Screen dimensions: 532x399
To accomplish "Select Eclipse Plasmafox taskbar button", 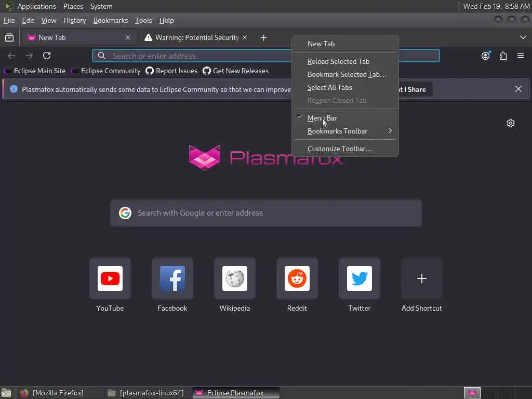I will tap(236, 393).
